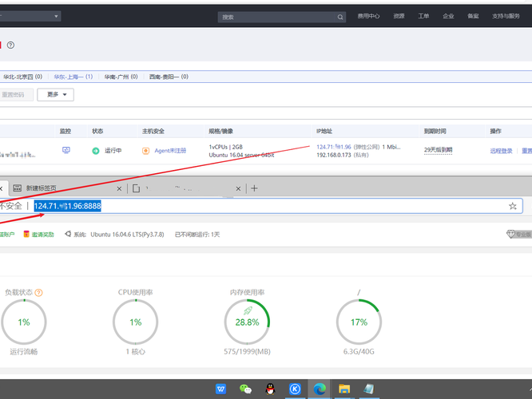The image size is (532, 399).
Task: Click the 192.168.0.173 private IP text
Action: (334, 155)
